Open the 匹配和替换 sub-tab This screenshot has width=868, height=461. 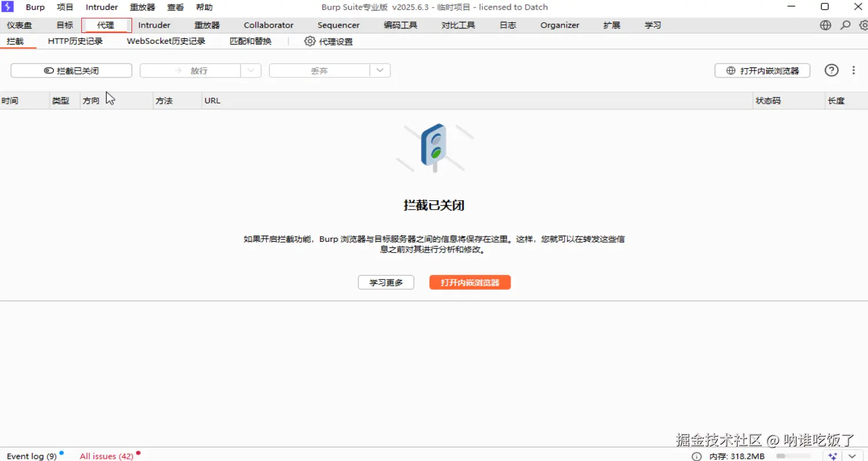click(x=250, y=42)
